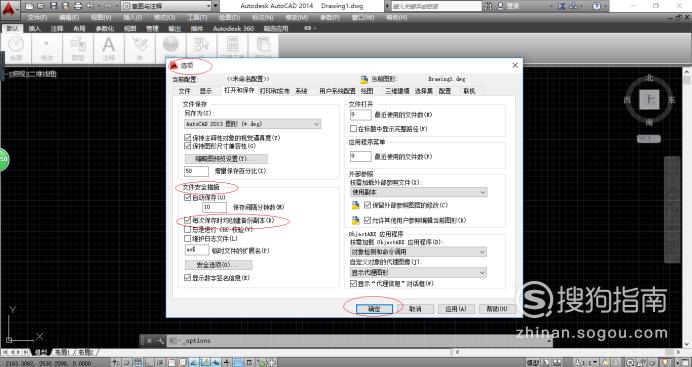Open the 块 (Block) ribbon panel icon
The image size is (692, 367).
[x=140, y=44]
